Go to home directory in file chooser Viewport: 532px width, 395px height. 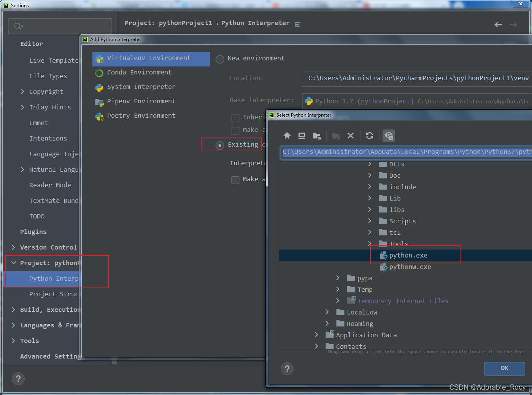287,136
